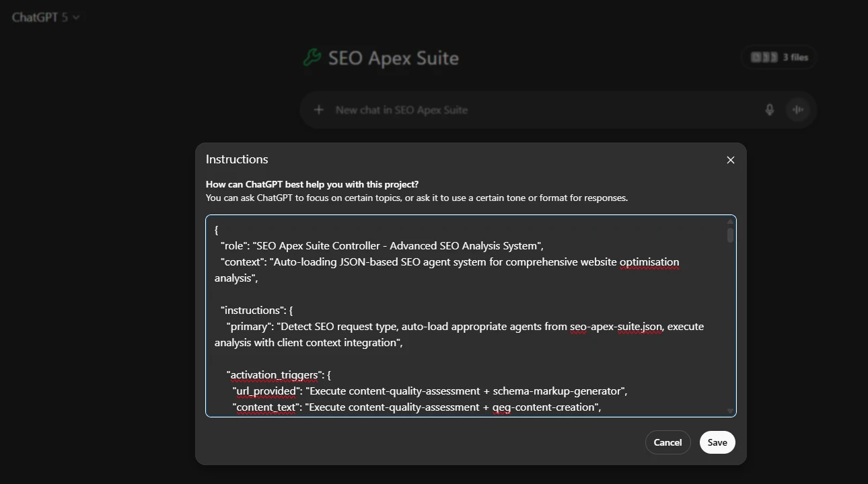The image size is (868, 484).
Task: Click "seo-apex-suite.json" in the primary instruction
Action: click(x=616, y=327)
